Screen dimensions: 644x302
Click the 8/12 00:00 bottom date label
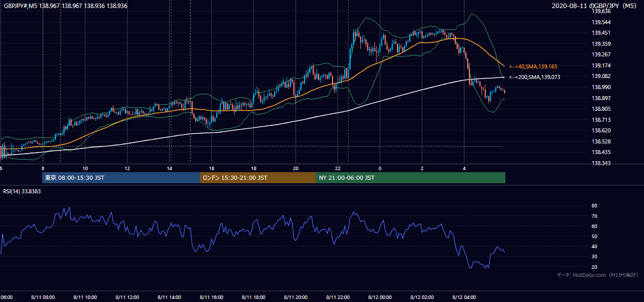380,297
